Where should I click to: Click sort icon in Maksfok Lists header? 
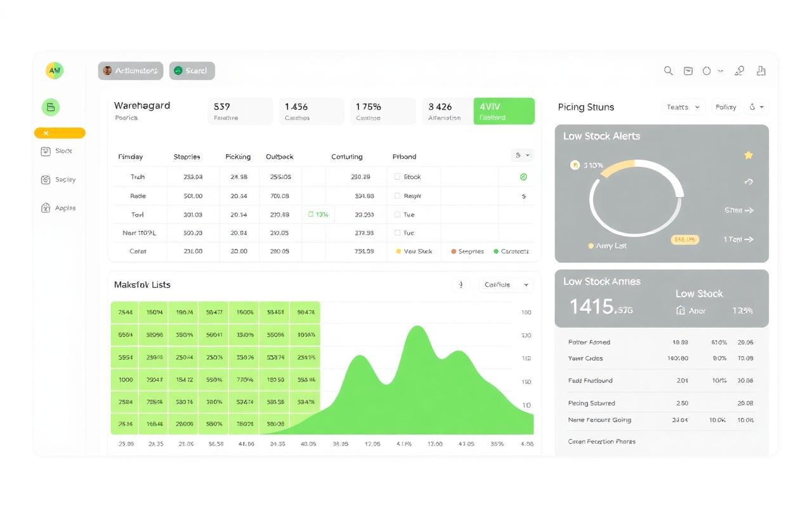click(461, 284)
